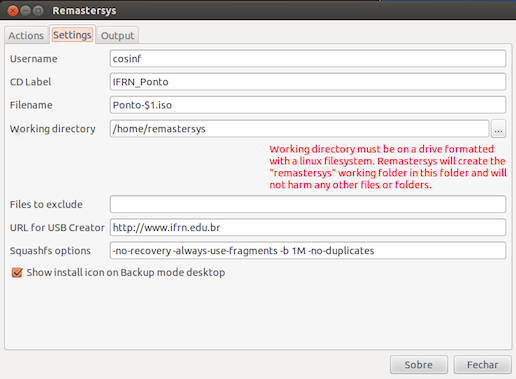Click the Squashfs options field

click(x=308, y=251)
